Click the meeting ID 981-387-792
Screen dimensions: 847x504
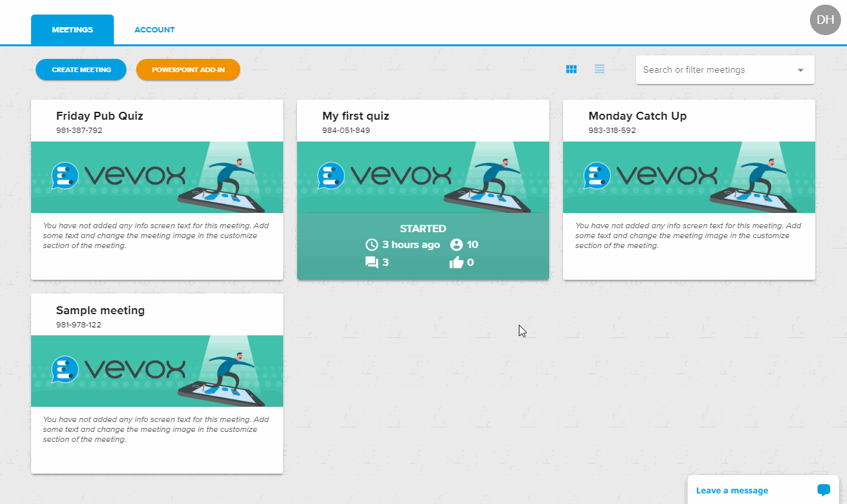(79, 130)
